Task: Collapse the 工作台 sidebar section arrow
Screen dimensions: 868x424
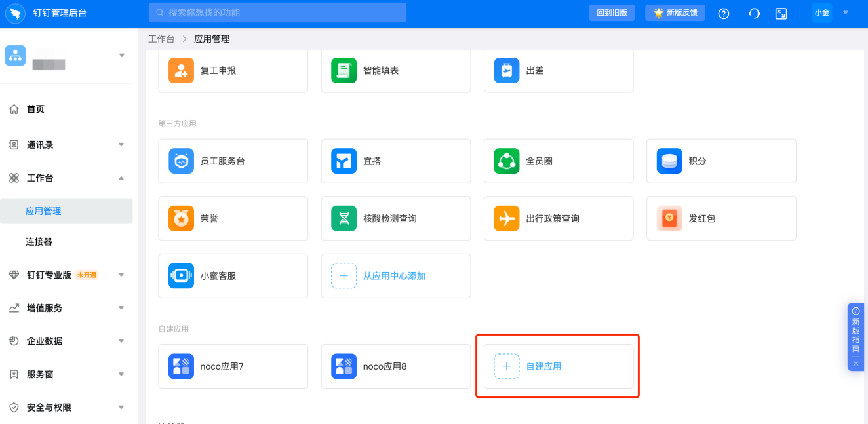Action: [x=121, y=178]
